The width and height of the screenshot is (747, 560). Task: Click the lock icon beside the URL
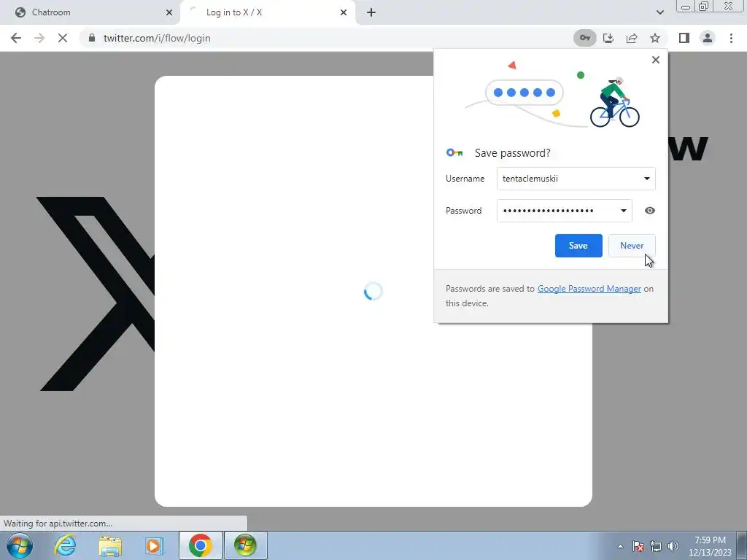tap(92, 38)
